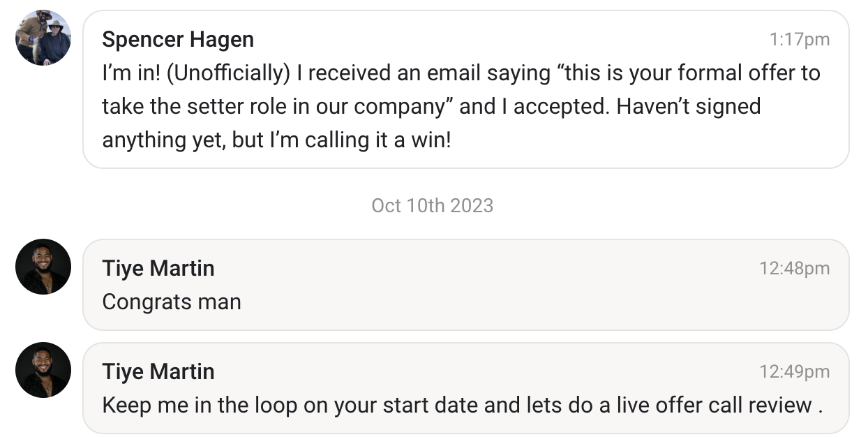
Task: Click Tiye Martin's name above "Congrats man"
Action: (x=158, y=268)
